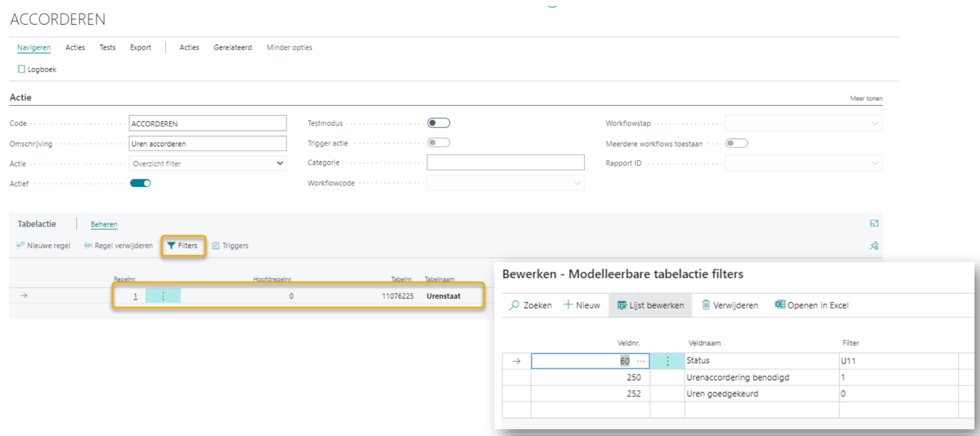Click the Verwijderen trash icon
980x436 pixels.
pos(706,305)
